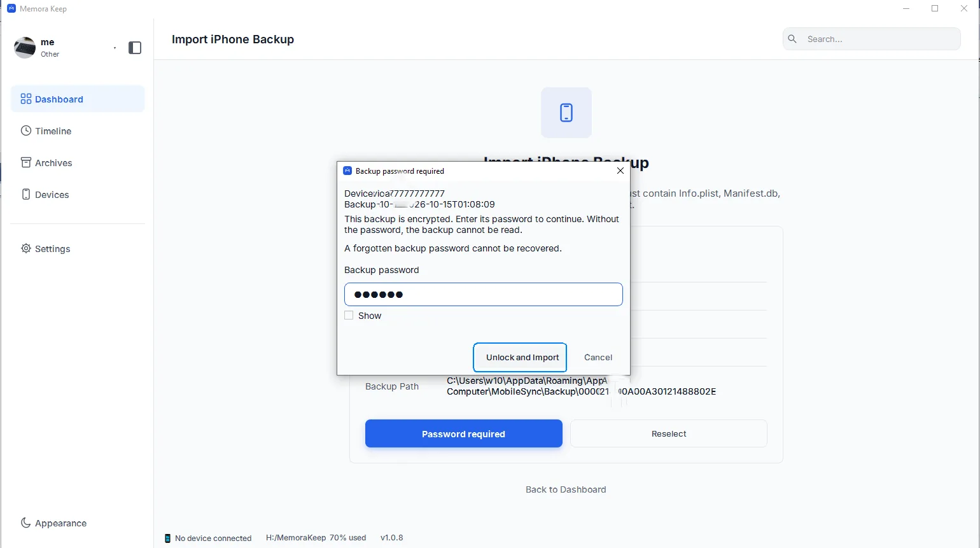Close the Memora Keep window

click(964, 9)
